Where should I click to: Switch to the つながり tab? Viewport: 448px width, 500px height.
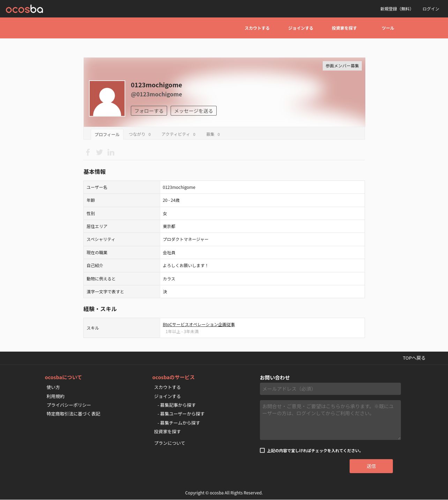coord(140,134)
